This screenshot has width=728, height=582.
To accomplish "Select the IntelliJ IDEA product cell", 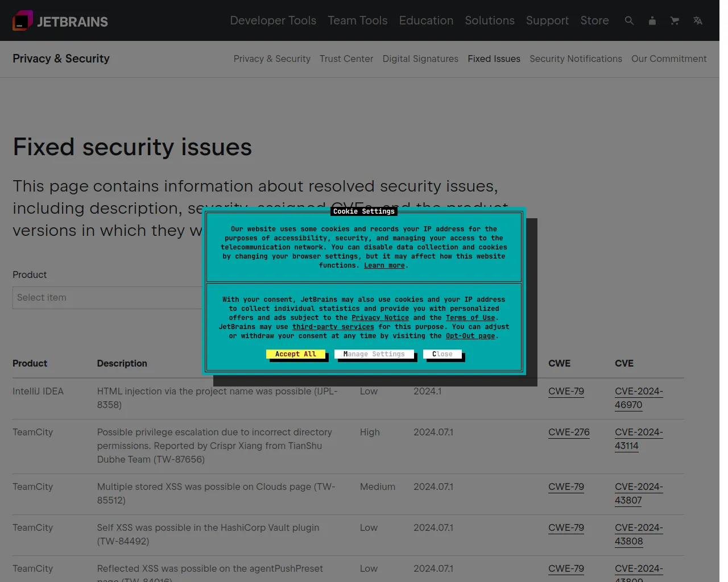I will pos(38,391).
